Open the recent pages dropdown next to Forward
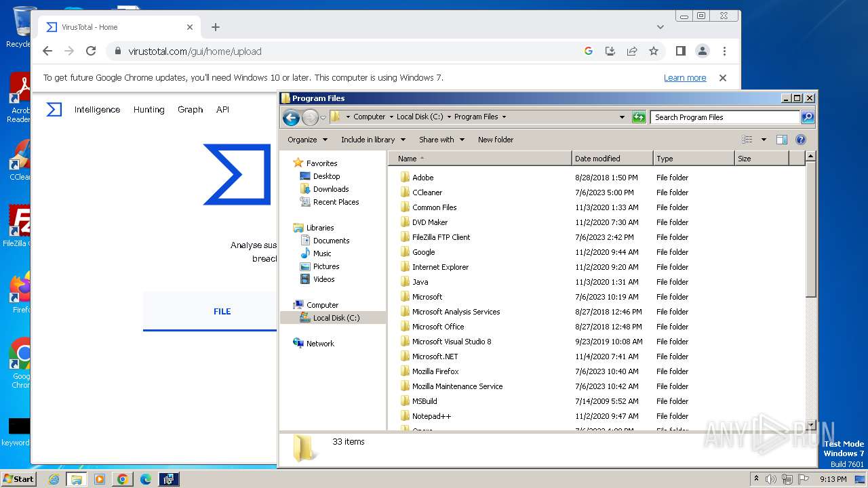The width and height of the screenshot is (868, 488). click(323, 117)
